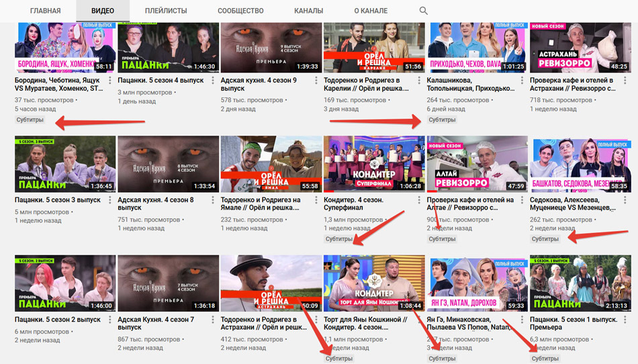Open the three-dot menu for Пацанки 5 сезон 1 выпуск Премьера

pos(625,320)
